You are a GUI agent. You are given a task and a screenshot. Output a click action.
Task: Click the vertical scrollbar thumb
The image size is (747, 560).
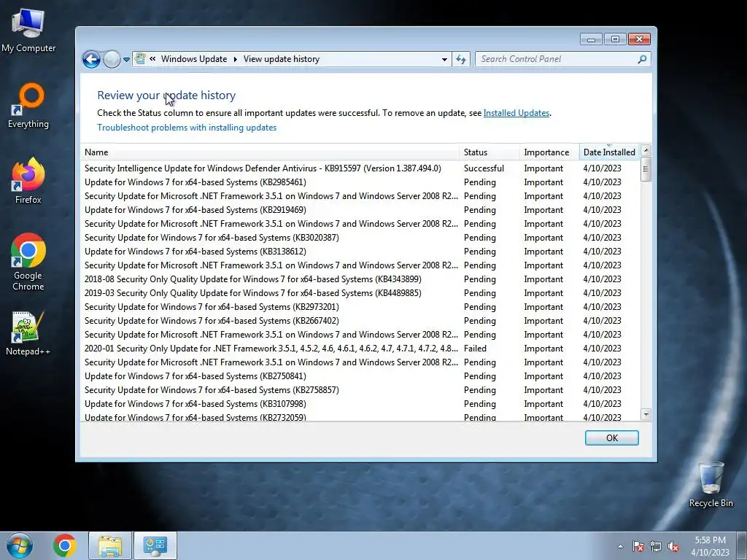646,169
